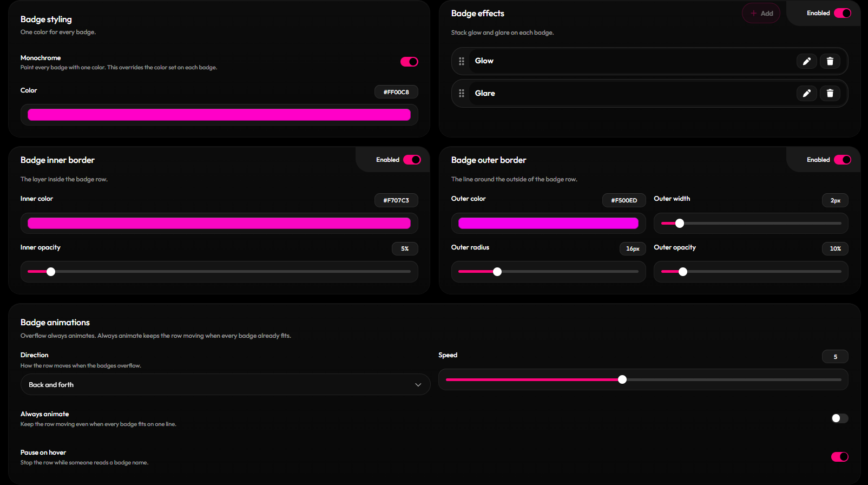
Task: Click the Inner opacity slider handle
Action: [x=51, y=272]
